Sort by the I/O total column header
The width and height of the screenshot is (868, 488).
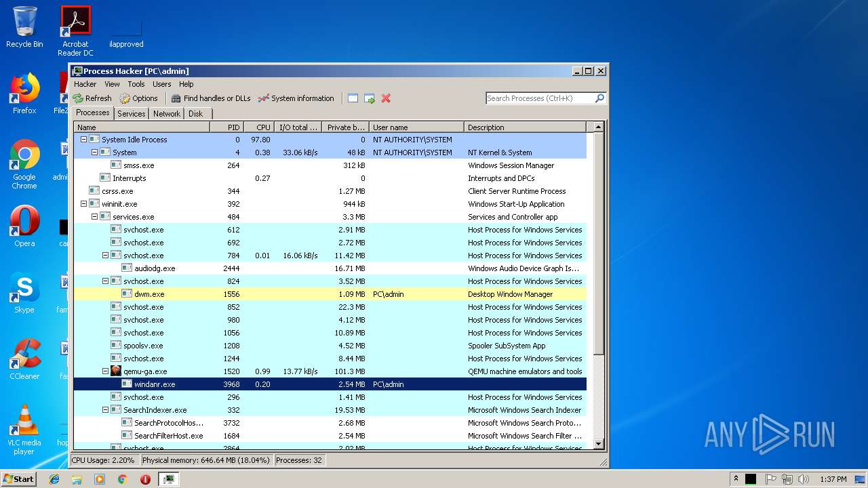pos(298,127)
